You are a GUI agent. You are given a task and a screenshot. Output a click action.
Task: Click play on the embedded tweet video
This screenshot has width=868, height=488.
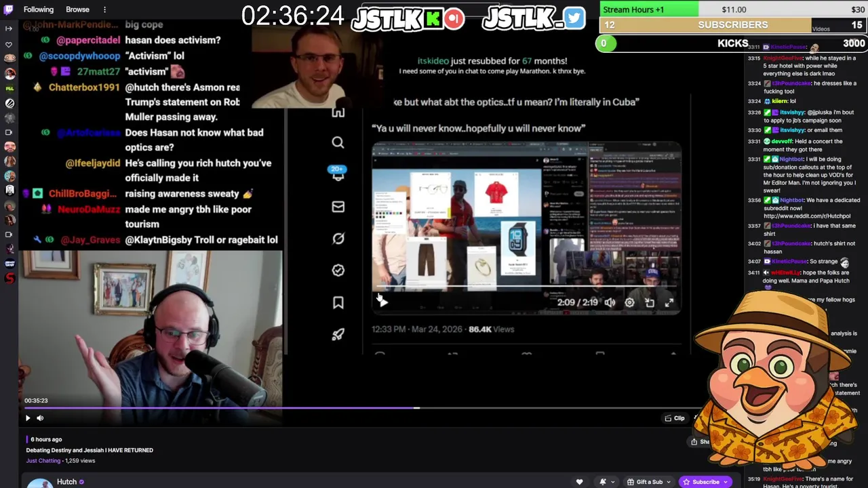tap(384, 302)
